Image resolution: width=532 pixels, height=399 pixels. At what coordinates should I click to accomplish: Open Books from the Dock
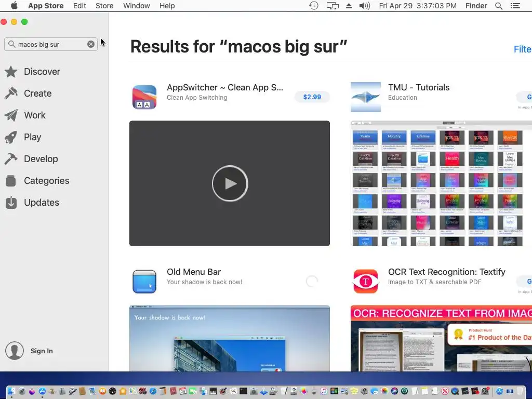click(x=102, y=391)
